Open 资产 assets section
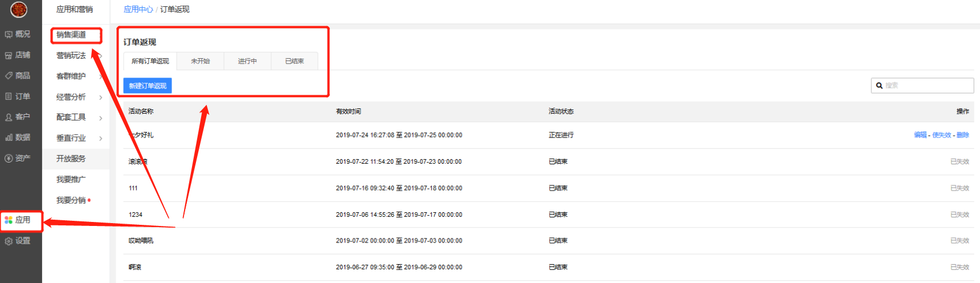 pyautogui.click(x=18, y=158)
